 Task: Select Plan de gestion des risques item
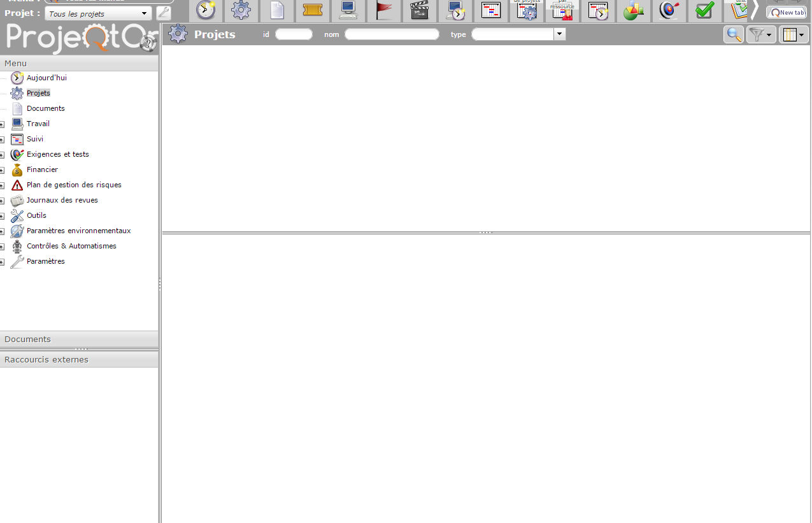point(74,185)
